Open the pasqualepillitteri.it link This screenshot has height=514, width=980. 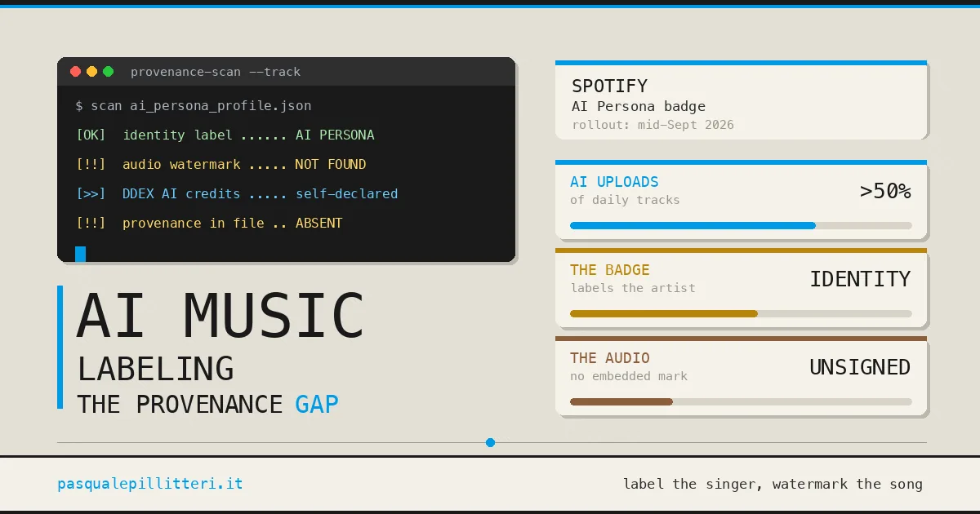(150, 484)
